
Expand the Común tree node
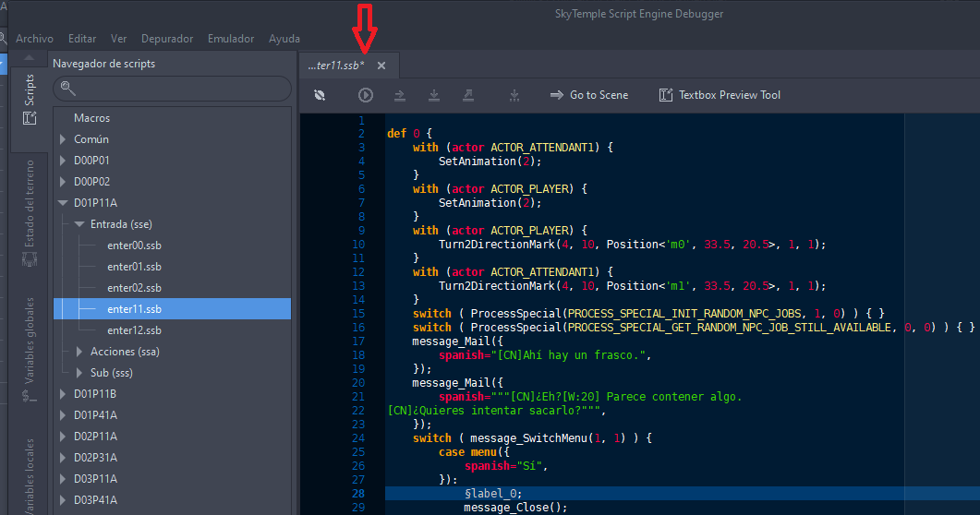point(63,139)
